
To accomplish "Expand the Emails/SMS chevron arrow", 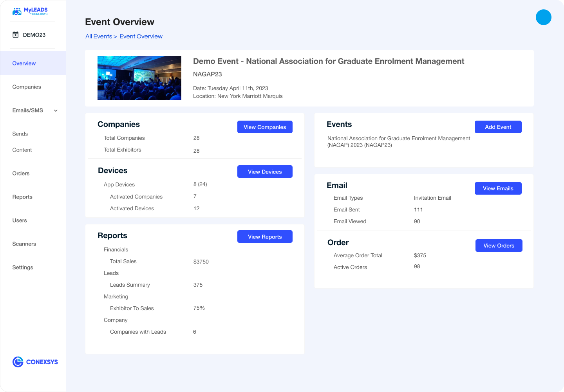I will [x=56, y=110].
